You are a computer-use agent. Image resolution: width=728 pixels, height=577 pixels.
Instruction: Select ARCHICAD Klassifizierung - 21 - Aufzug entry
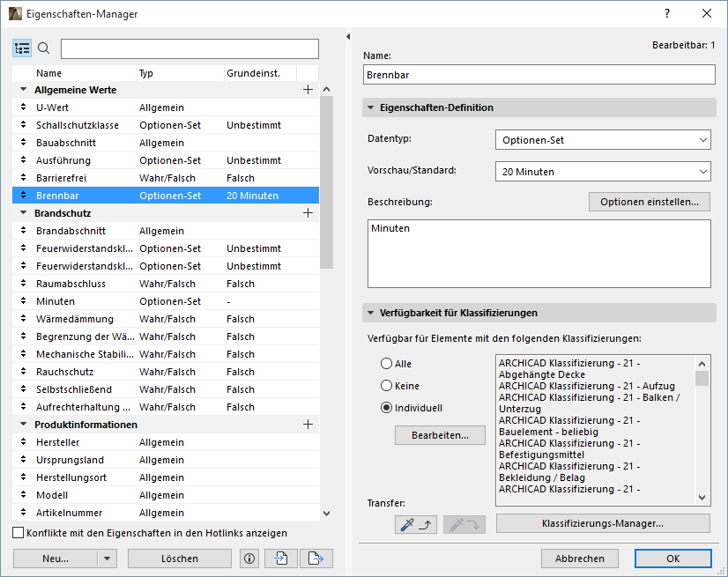[587, 386]
